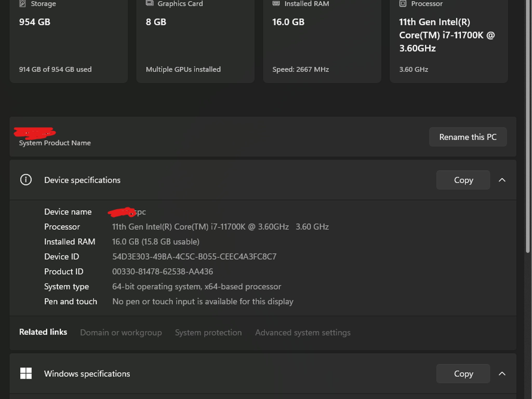The width and height of the screenshot is (532, 399).
Task: Click the Windows logo beside Windows specifications
Action: tap(26, 374)
